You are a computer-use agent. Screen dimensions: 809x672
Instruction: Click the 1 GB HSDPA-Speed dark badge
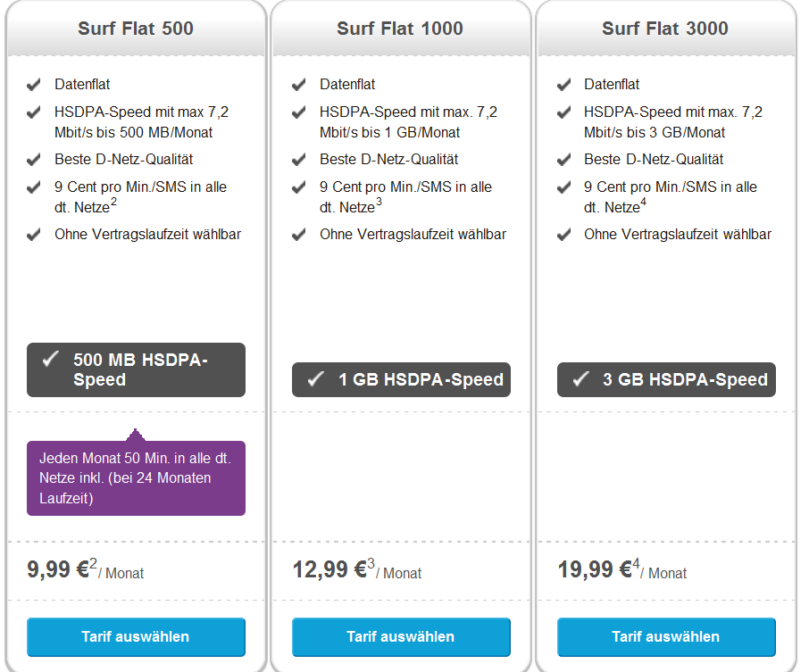pyautogui.click(x=401, y=379)
